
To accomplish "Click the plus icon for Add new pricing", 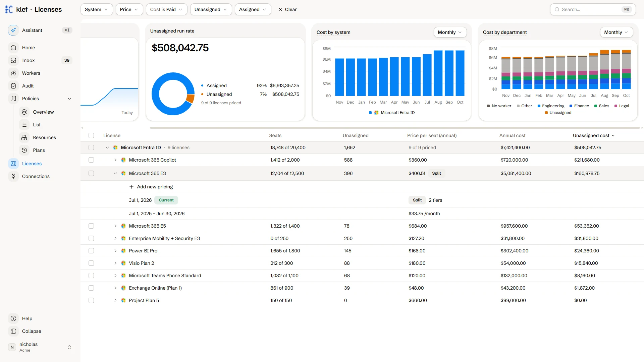I will click(x=131, y=187).
